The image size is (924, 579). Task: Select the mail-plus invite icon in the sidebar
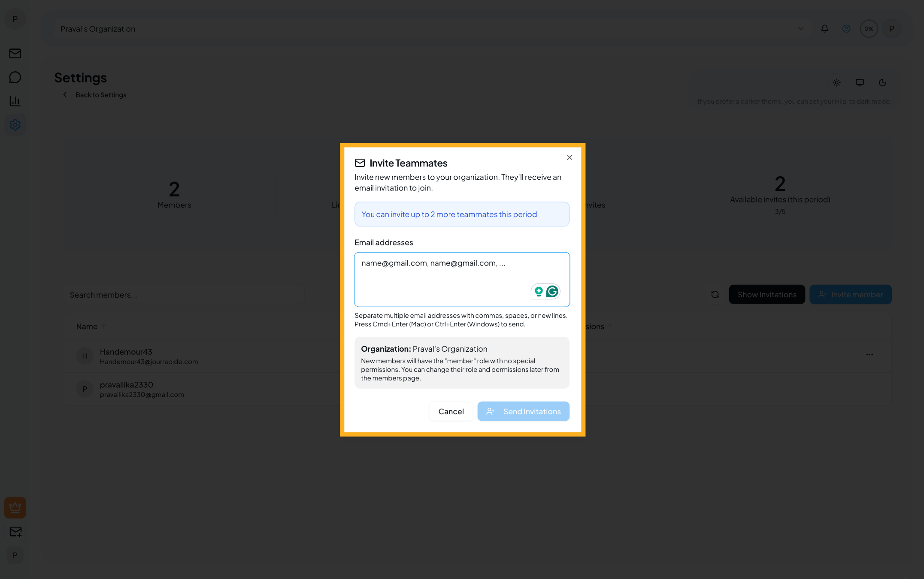pos(15,532)
